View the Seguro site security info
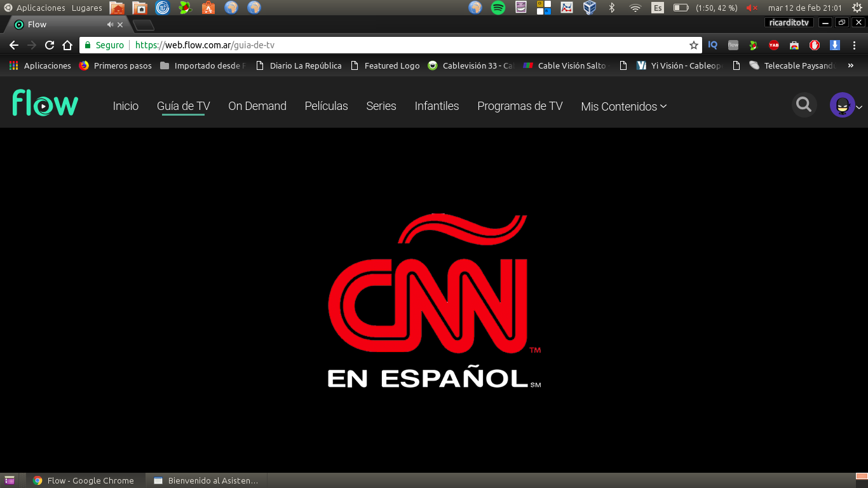The height and width of the screenshot is (488, 868). pos(104,45)
